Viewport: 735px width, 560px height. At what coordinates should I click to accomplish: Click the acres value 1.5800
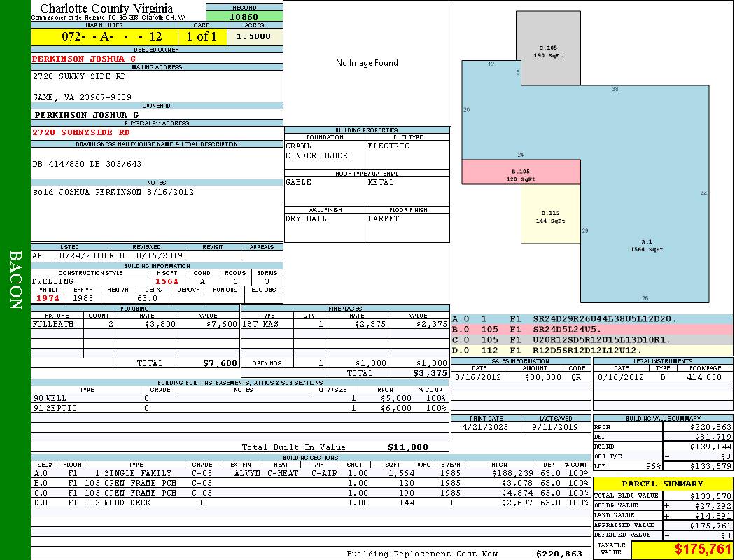point(254,36)
